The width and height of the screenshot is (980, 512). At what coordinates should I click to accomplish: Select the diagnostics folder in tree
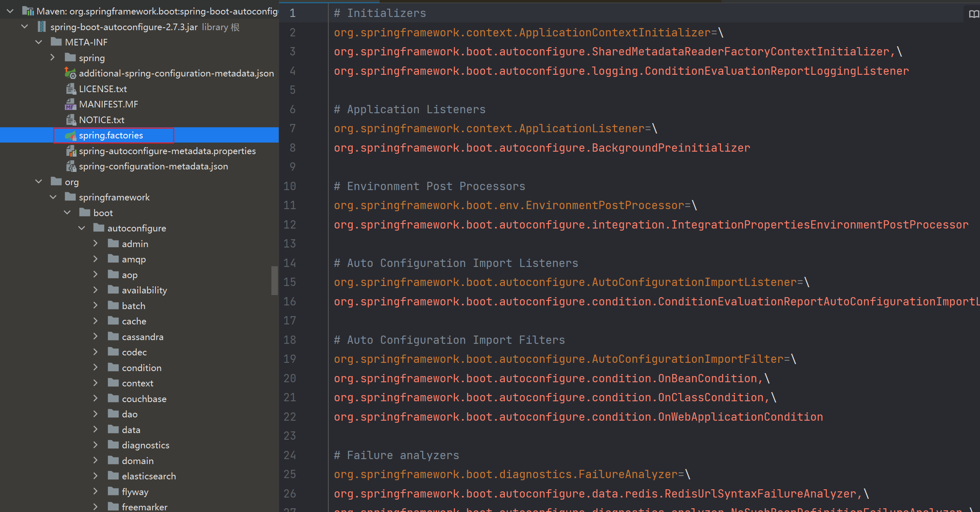[x=145, y=445]
